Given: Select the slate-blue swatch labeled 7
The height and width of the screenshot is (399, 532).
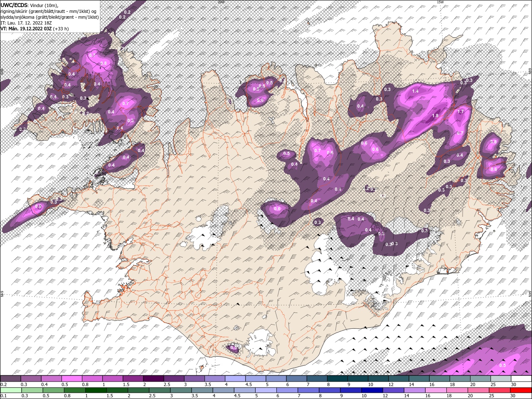Looking at the screenshot, I should click(316, 379).
